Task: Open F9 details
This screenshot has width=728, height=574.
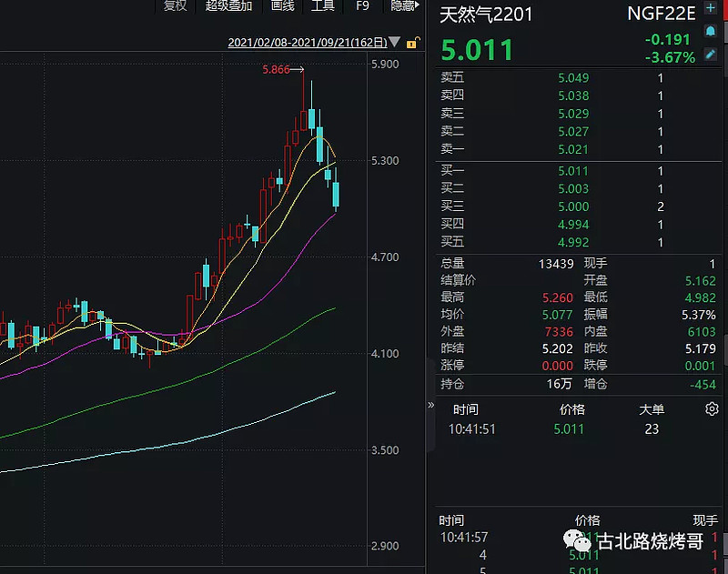Action: point(362,5)
